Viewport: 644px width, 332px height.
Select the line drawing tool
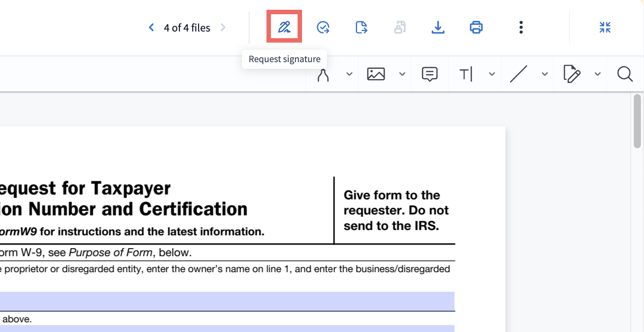(518, 74)
